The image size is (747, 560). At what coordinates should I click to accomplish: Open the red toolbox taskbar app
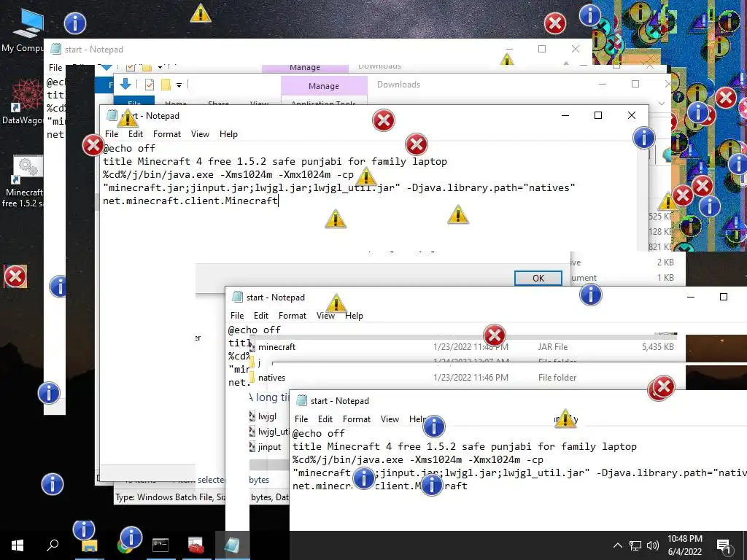click(x=196, y=545)
